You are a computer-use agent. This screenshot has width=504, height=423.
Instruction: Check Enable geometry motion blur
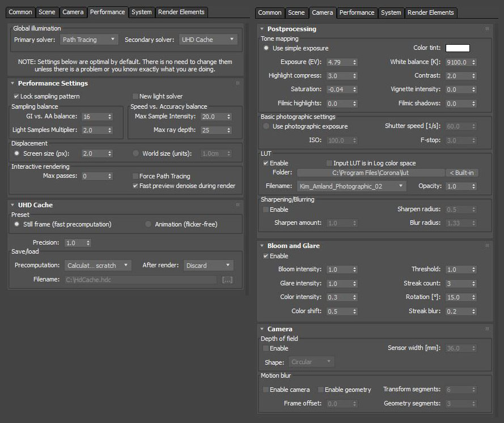click(x=320, y=390)
